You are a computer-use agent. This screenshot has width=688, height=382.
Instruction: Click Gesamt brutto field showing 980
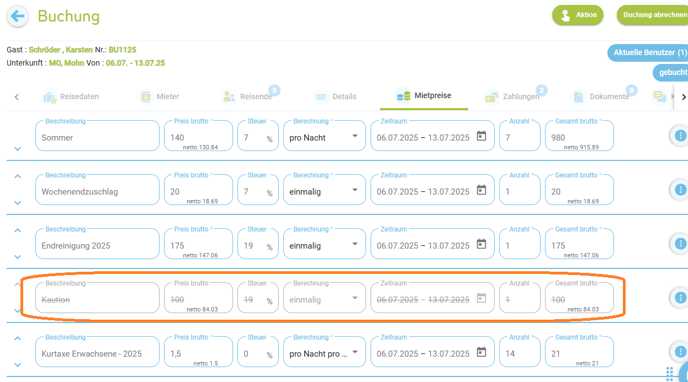(579, 136)
